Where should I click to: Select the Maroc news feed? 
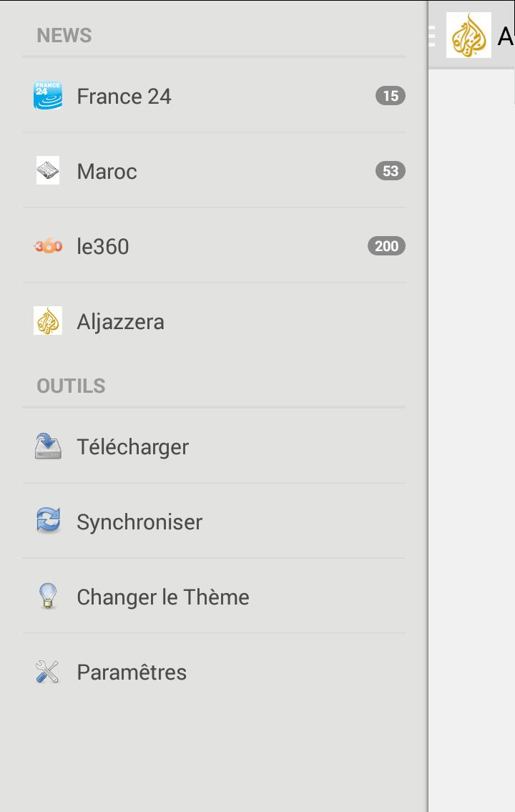click(x=107, y=172)
